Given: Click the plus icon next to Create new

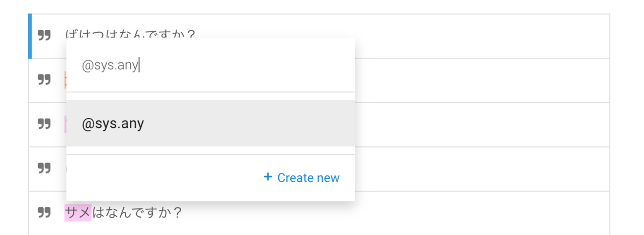Looking at the screenshot, I should [268, 177].
